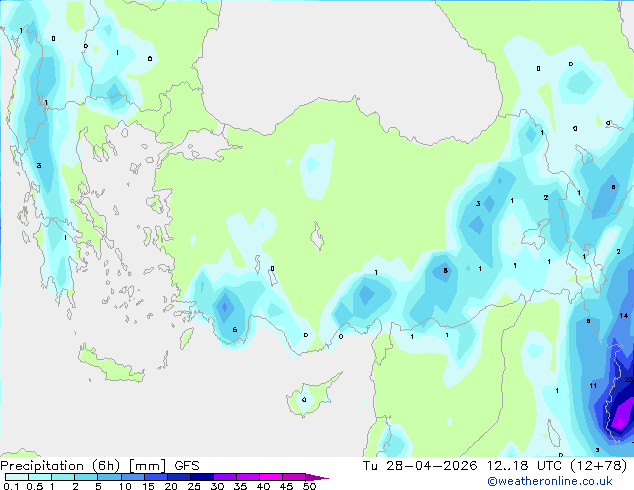Click the legend label '30'

coord(217,486)
